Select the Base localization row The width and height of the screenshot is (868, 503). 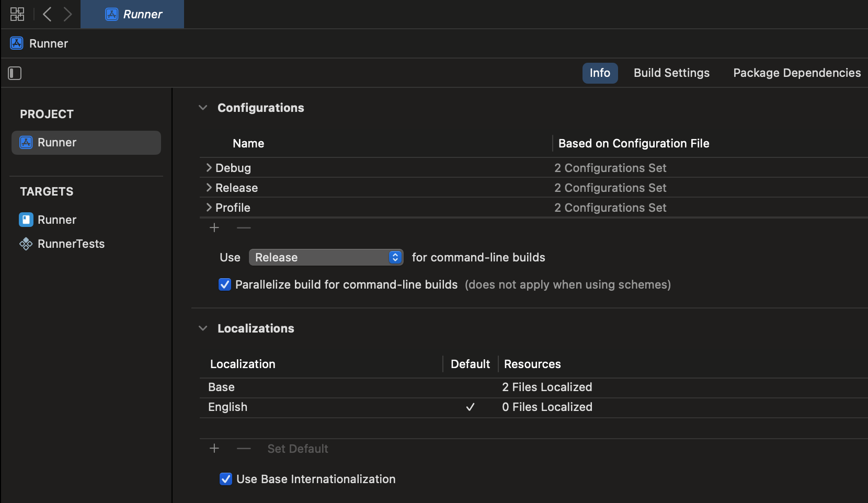click(534, 387)
